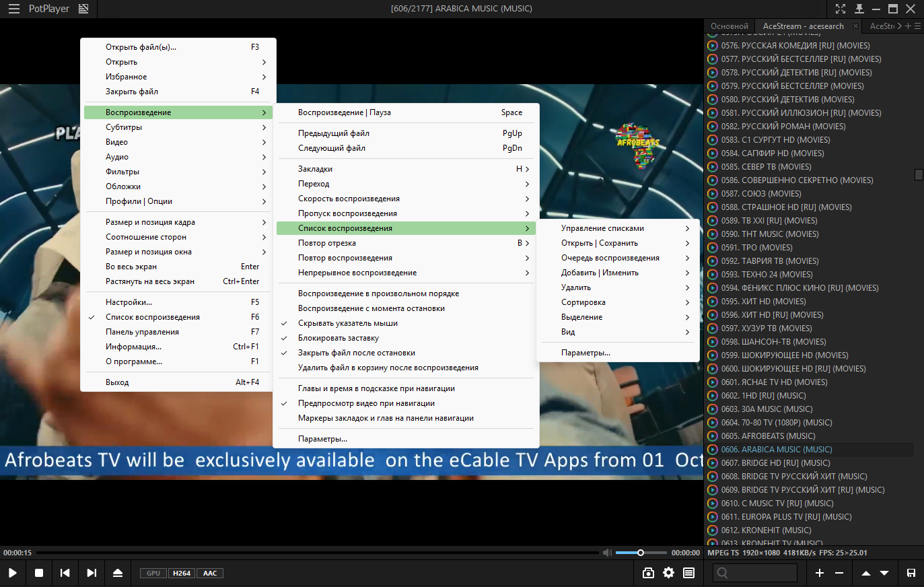Switch to the 'Основной' playlist tab
The width and height of the screenshot is (924, 587).
(729, 26)
